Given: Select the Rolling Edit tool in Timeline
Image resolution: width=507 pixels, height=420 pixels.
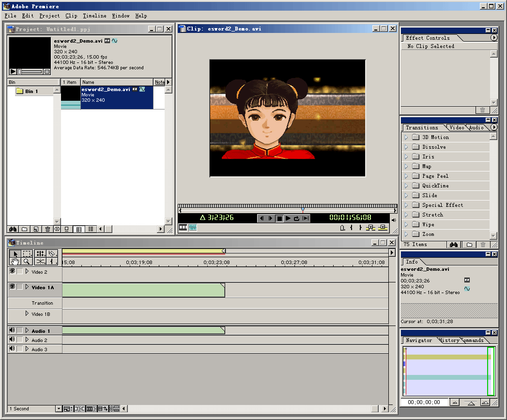Looking at the screenshot, I should [x=40, y=254].
